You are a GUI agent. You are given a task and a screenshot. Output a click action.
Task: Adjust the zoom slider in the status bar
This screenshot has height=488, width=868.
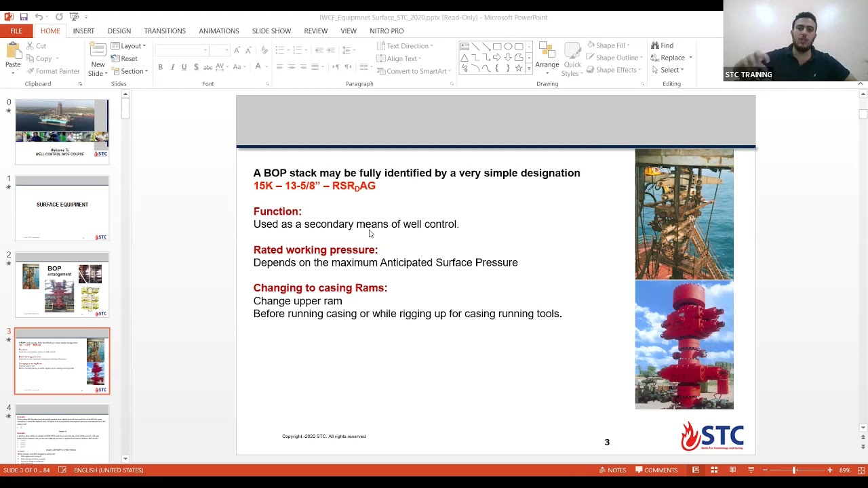click(795, 470)
